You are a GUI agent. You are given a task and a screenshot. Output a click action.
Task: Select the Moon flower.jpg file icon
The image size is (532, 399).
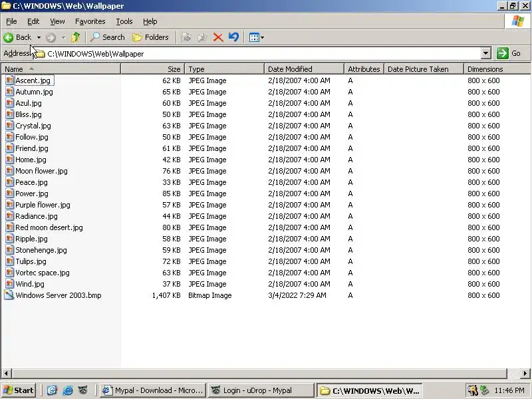tap(9, 171)
